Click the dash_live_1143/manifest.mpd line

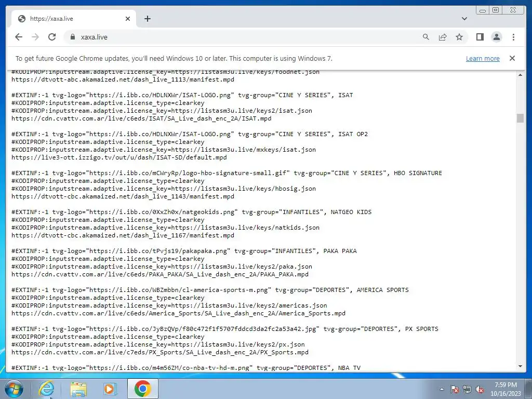point(123,196)
